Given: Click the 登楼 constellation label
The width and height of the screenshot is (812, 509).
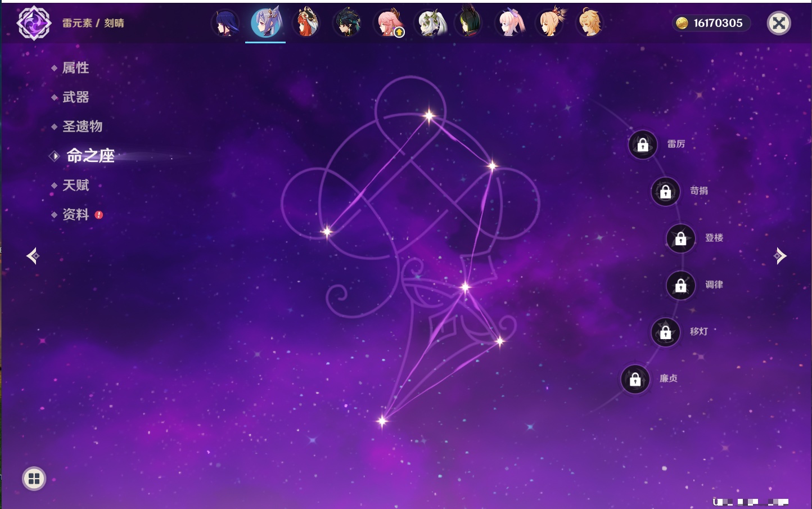Looking at the screenshot, I should [x=714, y=237].
